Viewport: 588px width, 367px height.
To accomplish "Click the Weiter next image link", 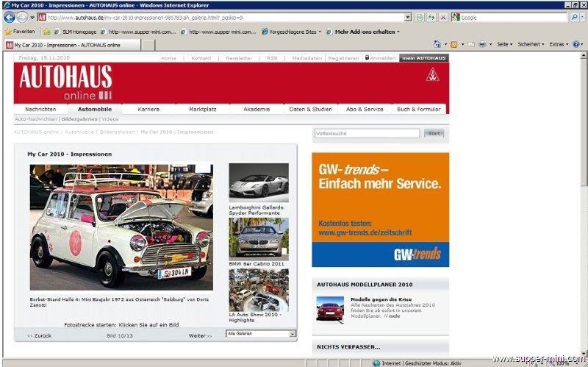I will coord(200,335).
